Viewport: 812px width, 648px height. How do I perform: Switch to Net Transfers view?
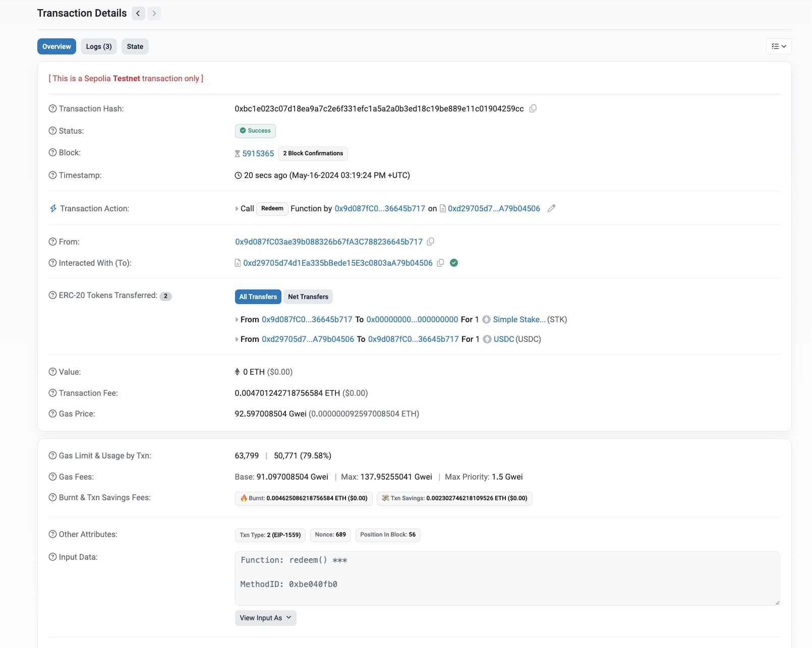point(308,297)
